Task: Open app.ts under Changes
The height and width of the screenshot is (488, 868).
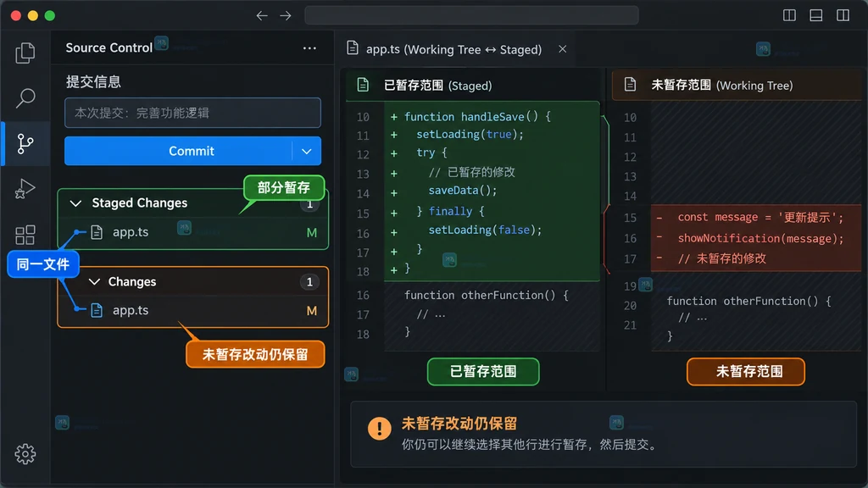Action: coord(192,310)
